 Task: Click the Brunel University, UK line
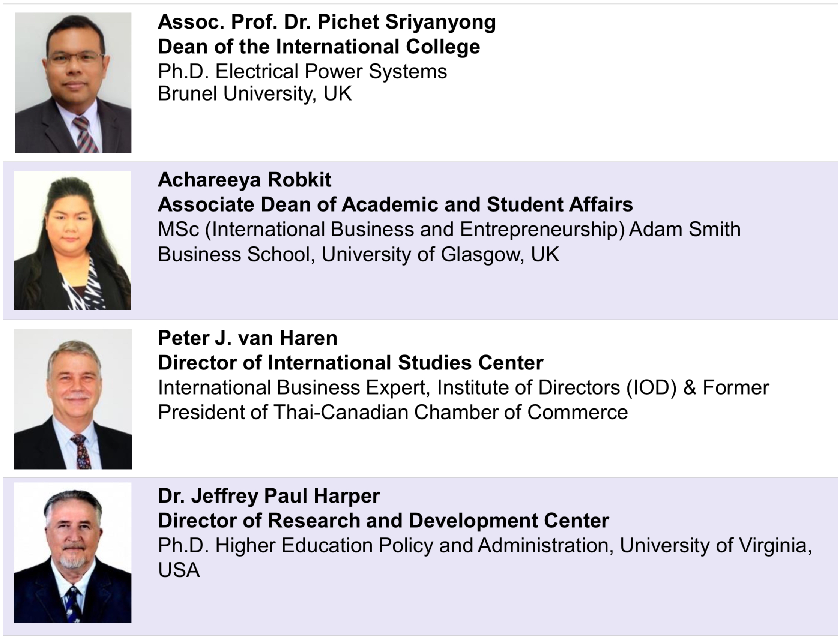click(x=255, y=93)
